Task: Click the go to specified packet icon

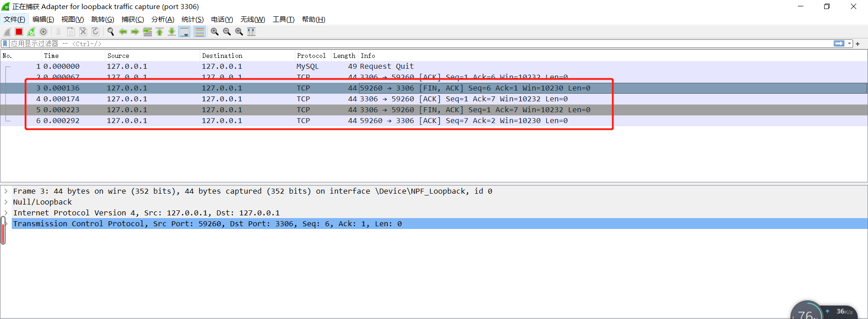Action: pyautogui.click(x=147, y=32)
